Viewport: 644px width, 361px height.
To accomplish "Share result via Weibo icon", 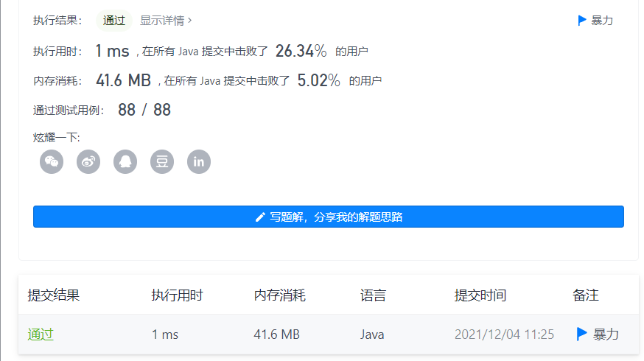I will [88, 162].
